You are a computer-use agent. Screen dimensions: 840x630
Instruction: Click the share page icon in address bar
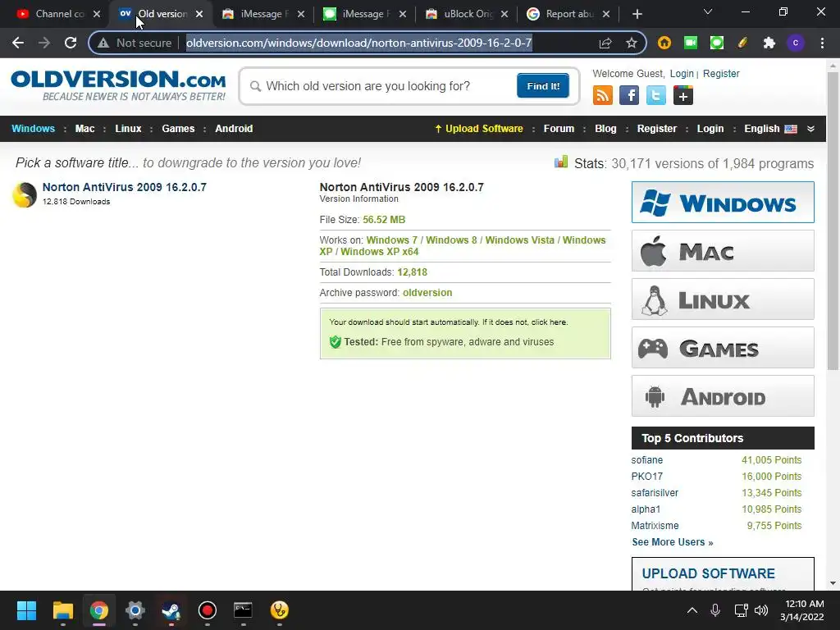[605, 43]
